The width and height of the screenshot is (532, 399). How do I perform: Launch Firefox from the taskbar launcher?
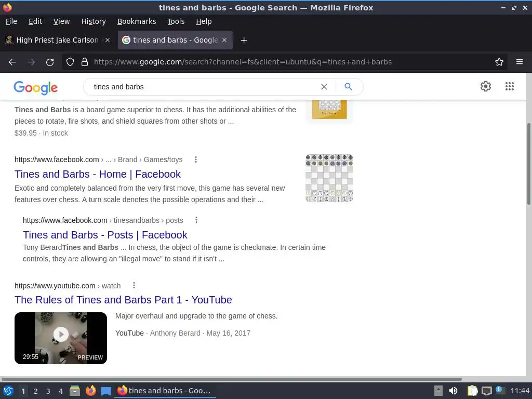[90, 391]
